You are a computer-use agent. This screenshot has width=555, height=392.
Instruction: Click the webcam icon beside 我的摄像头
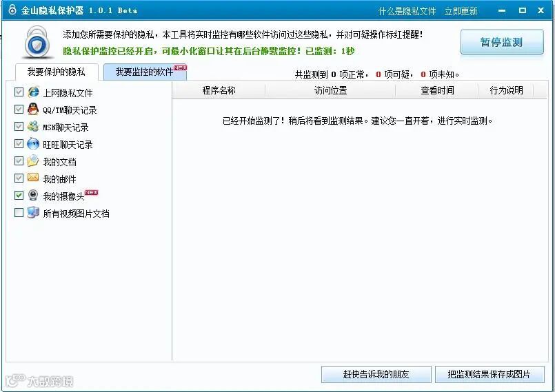coord(33,195)
